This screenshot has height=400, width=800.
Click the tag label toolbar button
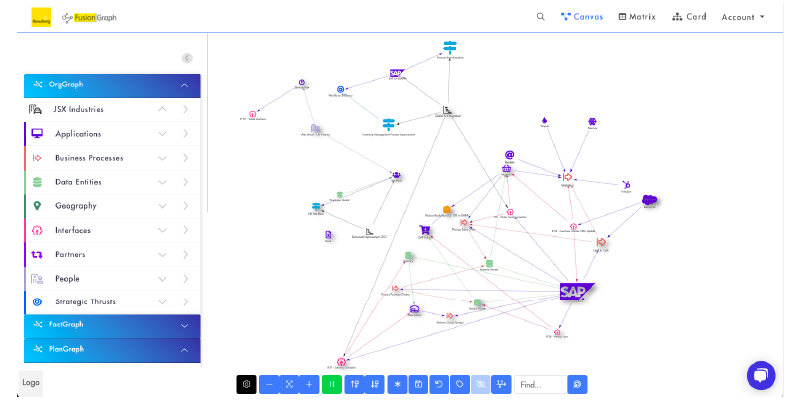[x=460, y=384]
